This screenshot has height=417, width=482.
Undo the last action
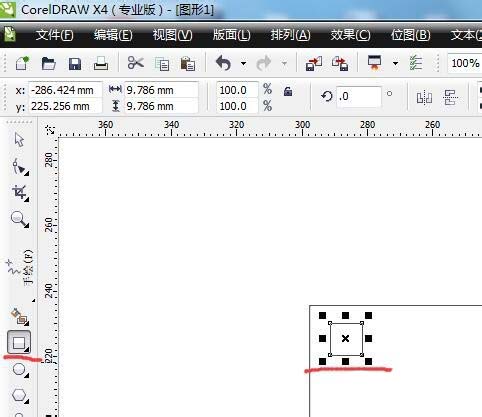[223, 63]
